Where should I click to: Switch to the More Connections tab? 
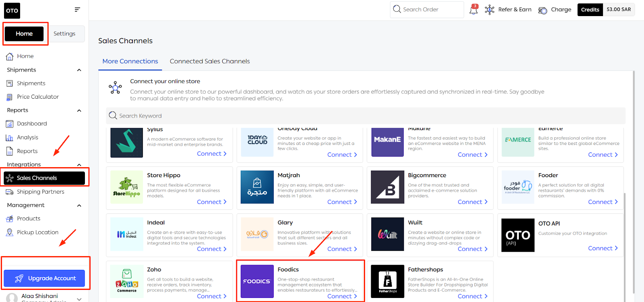point(130,61)
